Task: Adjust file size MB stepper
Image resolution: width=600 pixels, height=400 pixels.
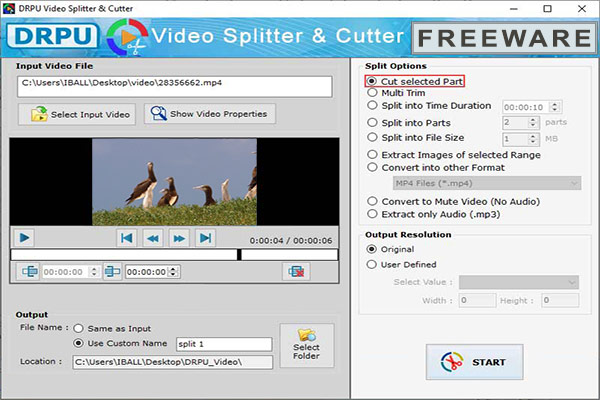Action: point(533,139)
